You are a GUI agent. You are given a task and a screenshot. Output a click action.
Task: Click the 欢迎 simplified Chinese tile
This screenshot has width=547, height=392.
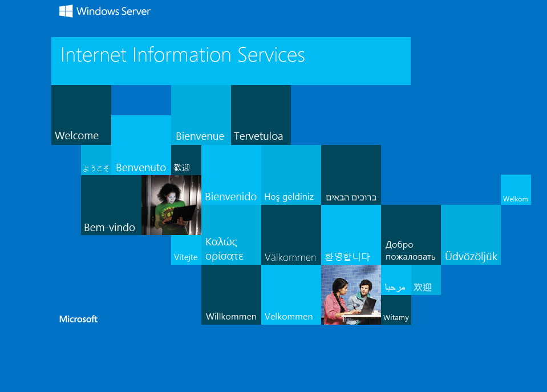point(426,280)
